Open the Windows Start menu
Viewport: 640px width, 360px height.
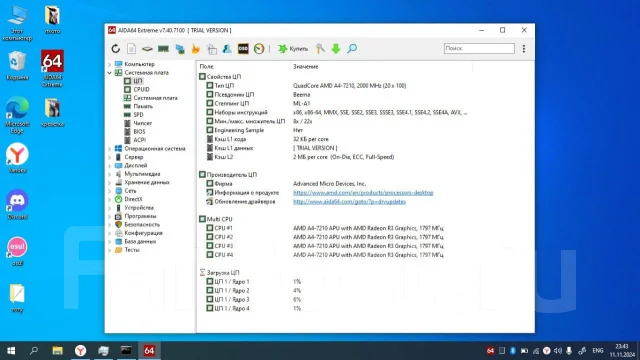tap(11, 351)
